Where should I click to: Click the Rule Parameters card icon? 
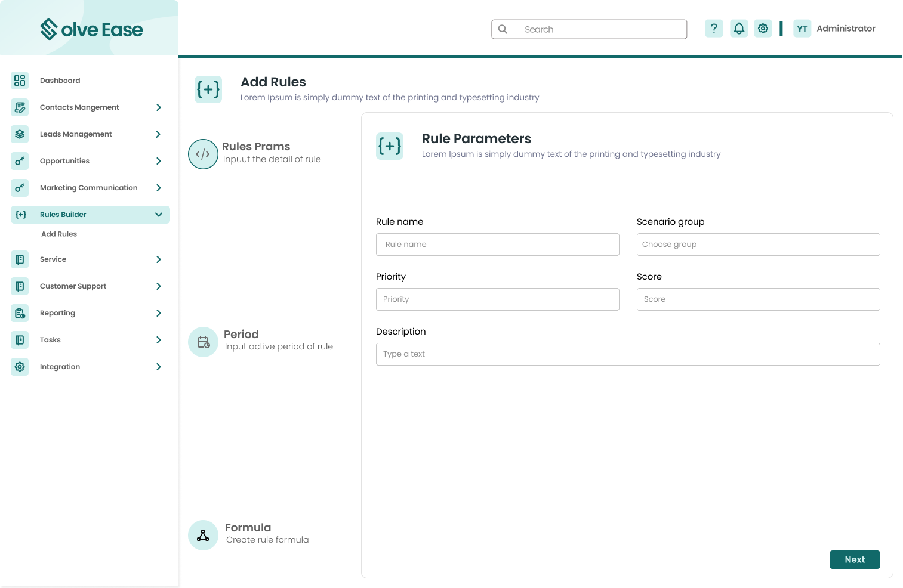coord(390,146)
